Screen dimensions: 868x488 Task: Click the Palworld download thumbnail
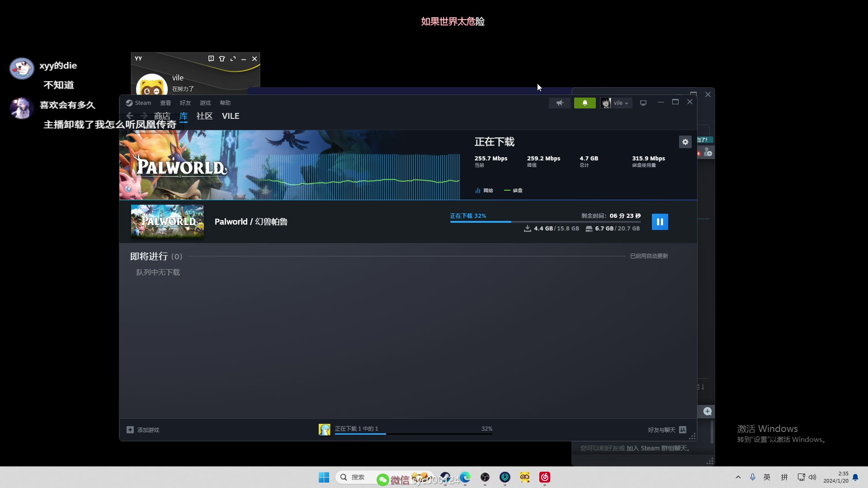point(167,221)
